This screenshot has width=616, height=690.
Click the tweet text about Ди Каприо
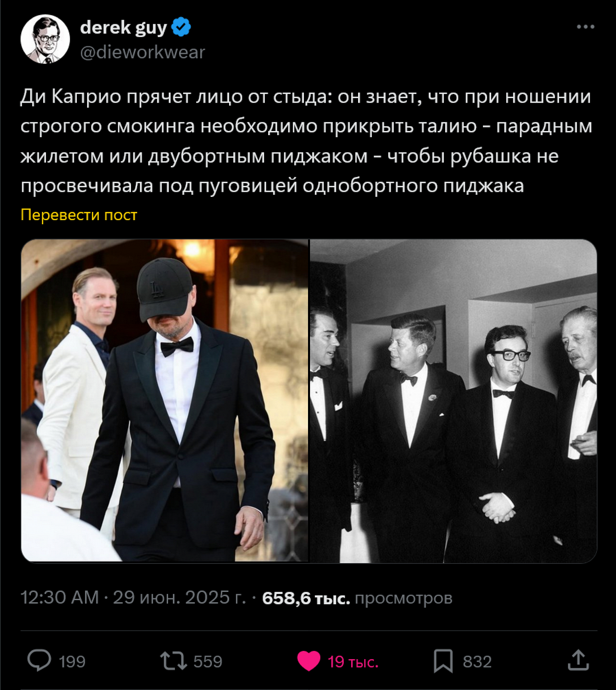tap(306, 141)
